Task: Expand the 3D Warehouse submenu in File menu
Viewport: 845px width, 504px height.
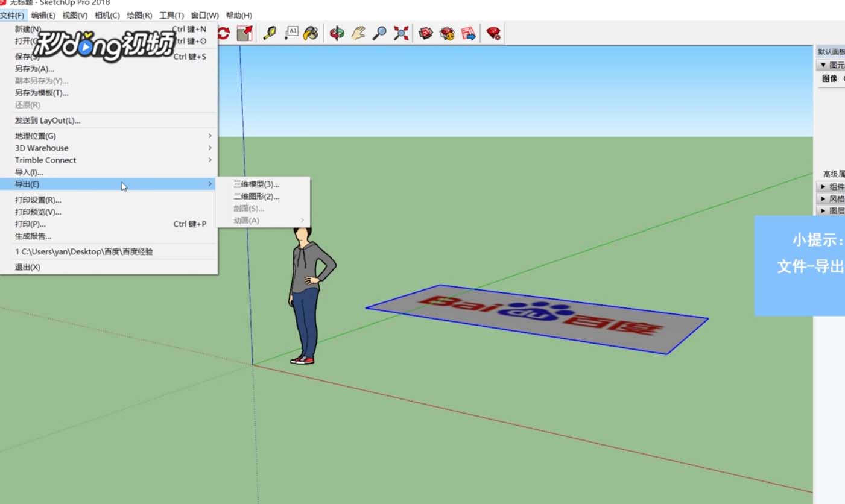Action: point(109,148)
